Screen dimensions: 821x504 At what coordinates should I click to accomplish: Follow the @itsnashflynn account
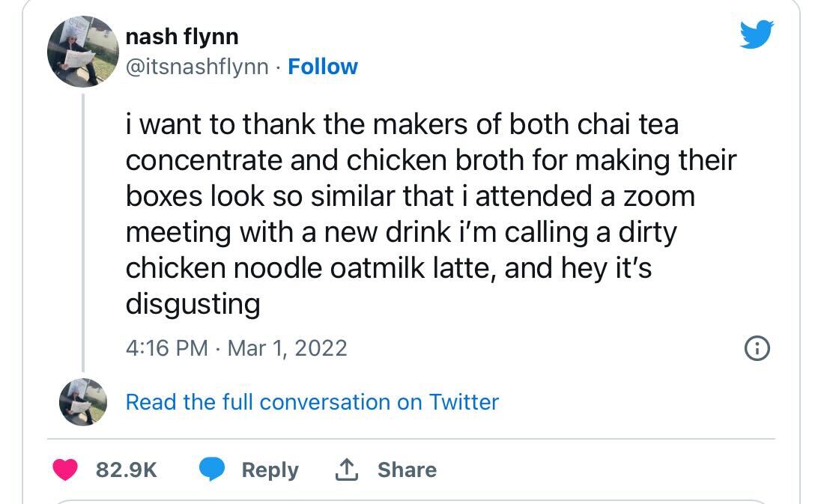click(323, 67)
